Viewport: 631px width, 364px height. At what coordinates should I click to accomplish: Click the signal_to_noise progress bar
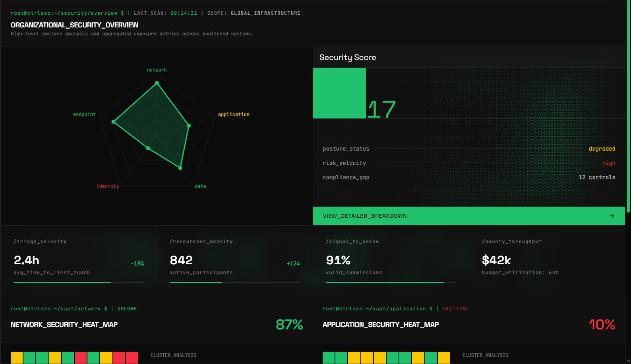tap(391, 283)
